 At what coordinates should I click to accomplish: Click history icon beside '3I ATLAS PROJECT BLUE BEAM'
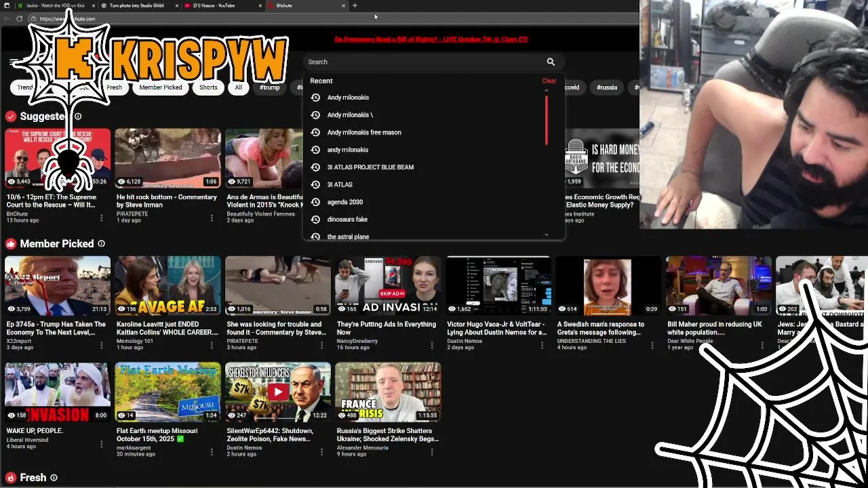pos(315,167)
